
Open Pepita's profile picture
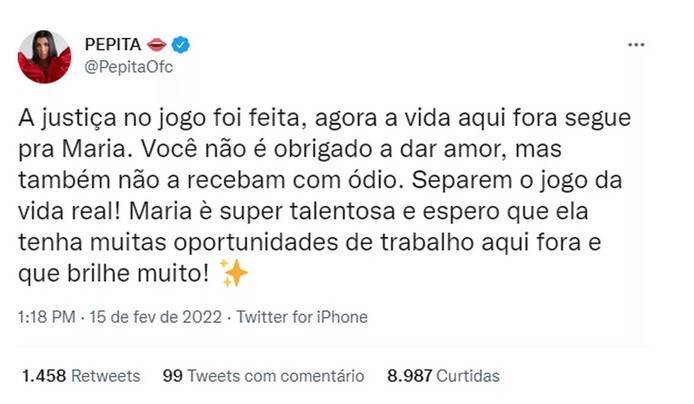click(x=44, y=57)
